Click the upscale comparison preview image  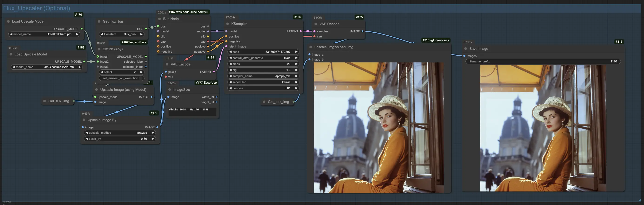379,128
